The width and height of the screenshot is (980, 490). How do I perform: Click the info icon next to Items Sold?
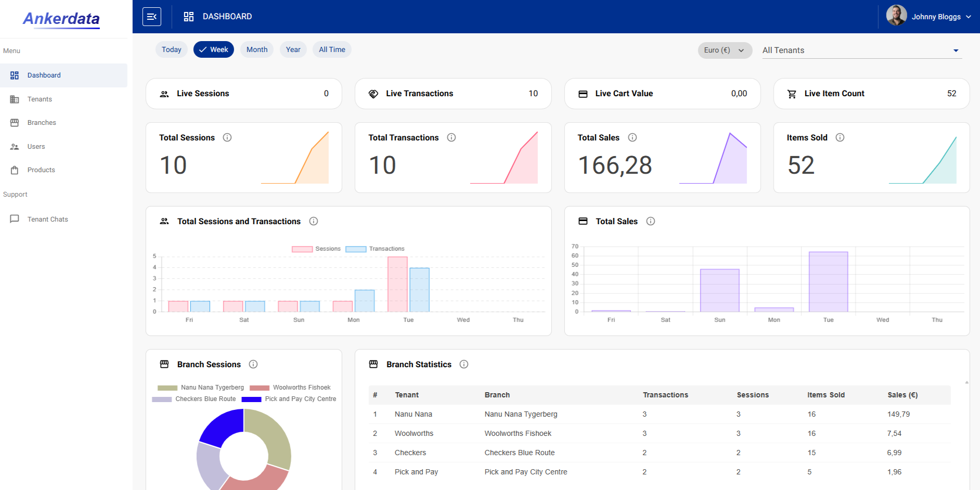[x=840, y=137]
